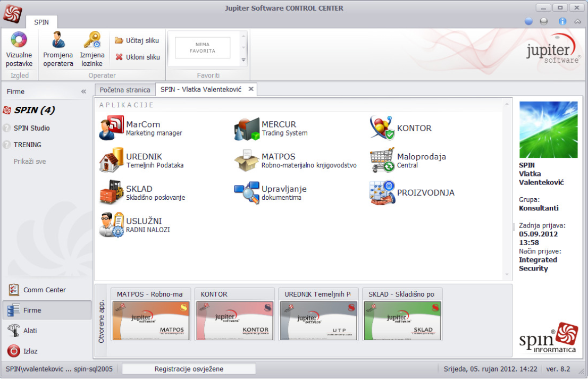Launch the MERCUR Trading System icon
The width and height of the screenshot is (588, 380).
(x=247, y=129)
